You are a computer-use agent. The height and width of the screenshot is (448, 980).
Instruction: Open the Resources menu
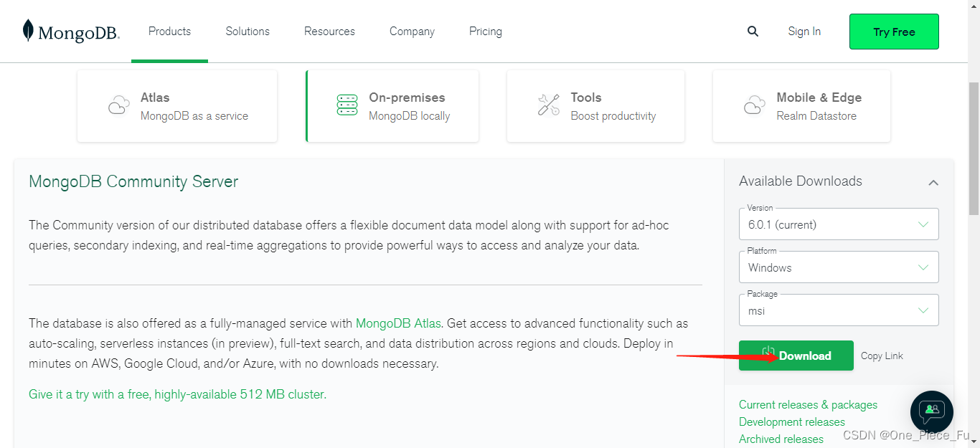329,32
